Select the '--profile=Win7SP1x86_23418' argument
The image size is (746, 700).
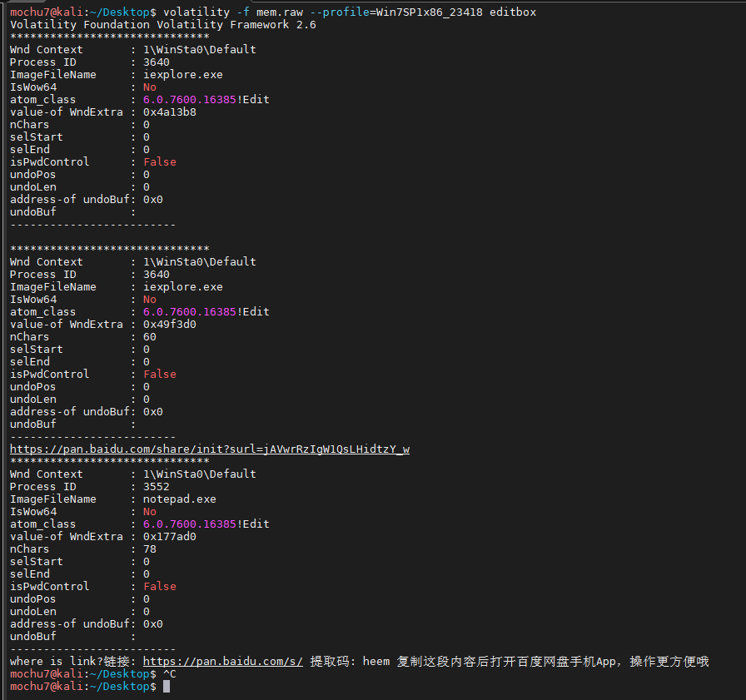coord(396,12)
